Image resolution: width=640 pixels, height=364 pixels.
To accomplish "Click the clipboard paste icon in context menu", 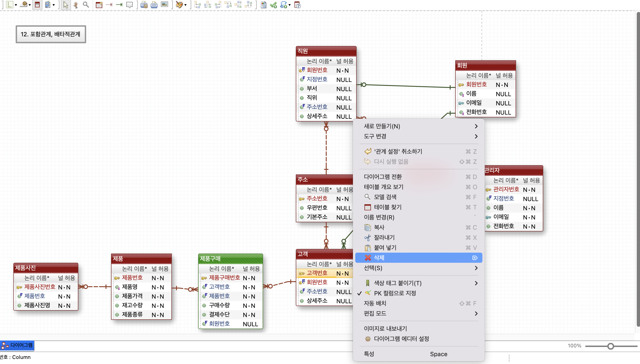I will coord(368,248).
